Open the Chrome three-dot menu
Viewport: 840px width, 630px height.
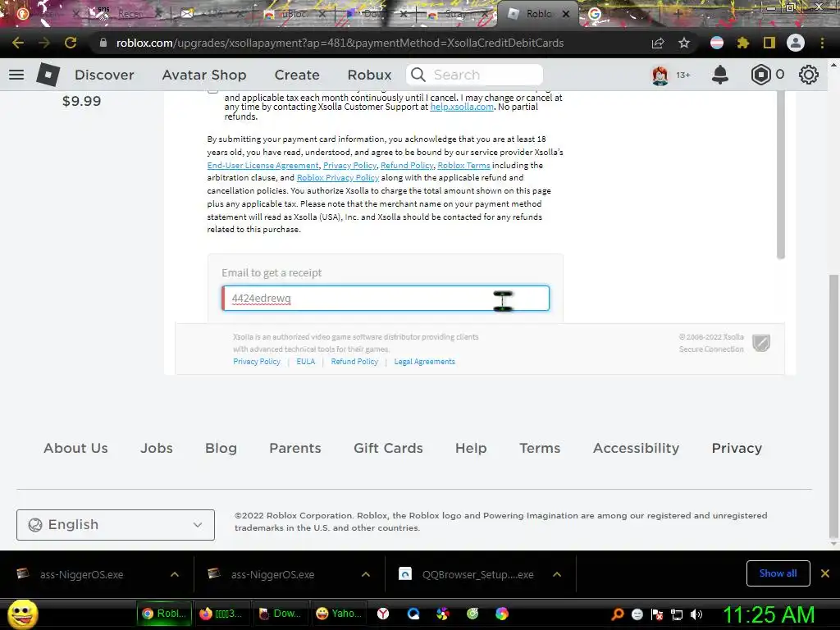(822, 43)
